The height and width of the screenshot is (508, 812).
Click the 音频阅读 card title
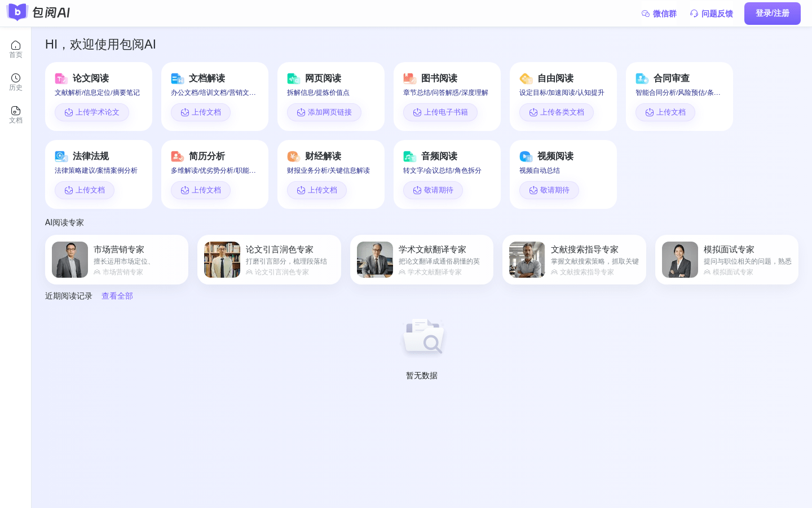click(x=439, y=156)
